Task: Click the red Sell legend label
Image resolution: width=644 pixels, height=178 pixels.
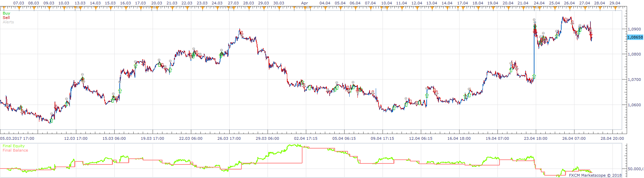Action: click(6, 18)
